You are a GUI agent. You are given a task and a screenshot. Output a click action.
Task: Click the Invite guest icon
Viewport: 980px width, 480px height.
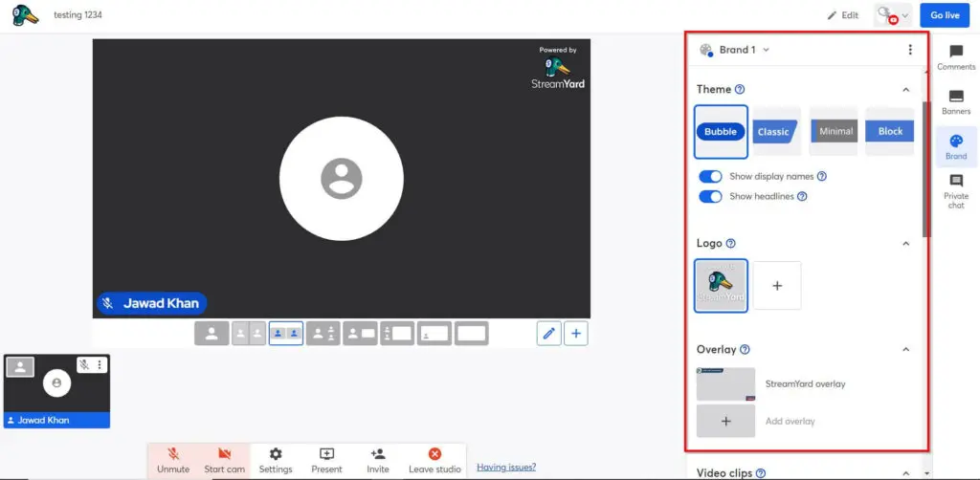[378, 454]
